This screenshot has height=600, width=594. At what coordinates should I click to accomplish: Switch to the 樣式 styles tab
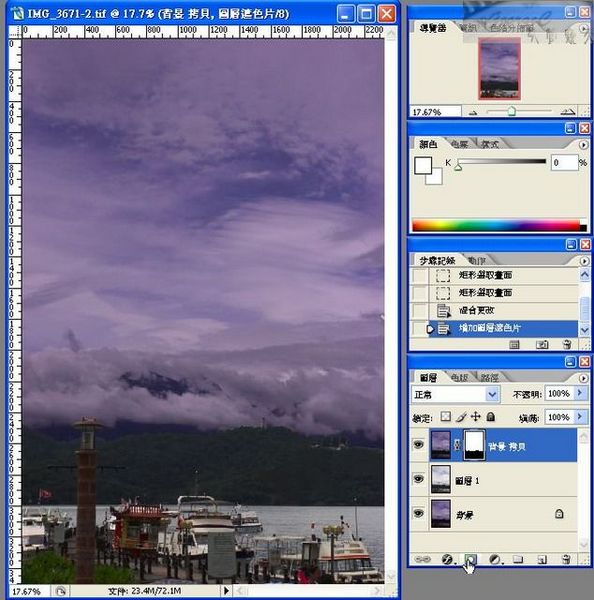[490, 144]
